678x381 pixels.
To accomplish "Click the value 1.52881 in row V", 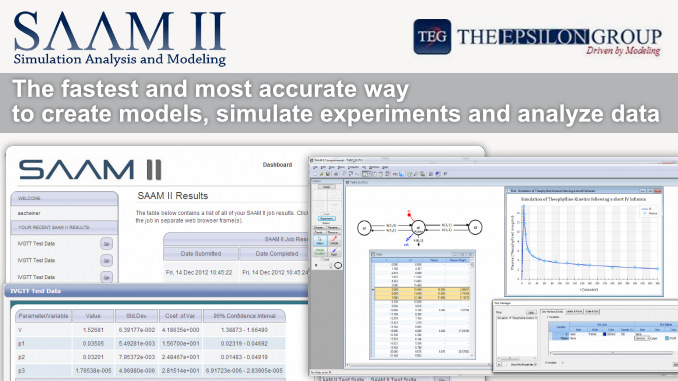I will pyautogui.click(x=93, y=330).
